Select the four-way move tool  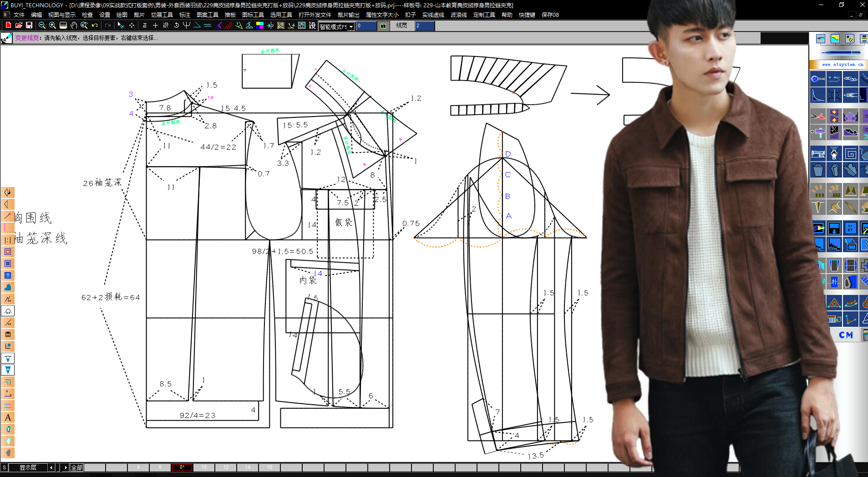point(132,25)
